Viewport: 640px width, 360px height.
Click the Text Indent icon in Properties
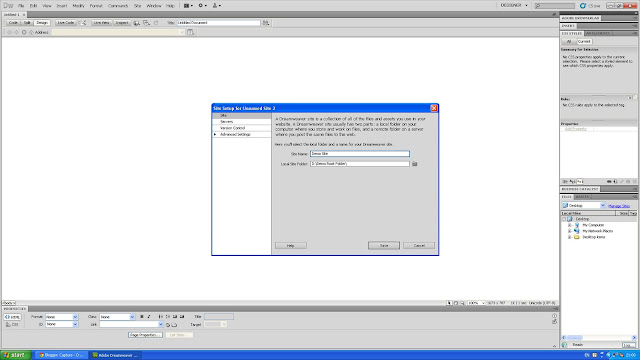point(182,317)
